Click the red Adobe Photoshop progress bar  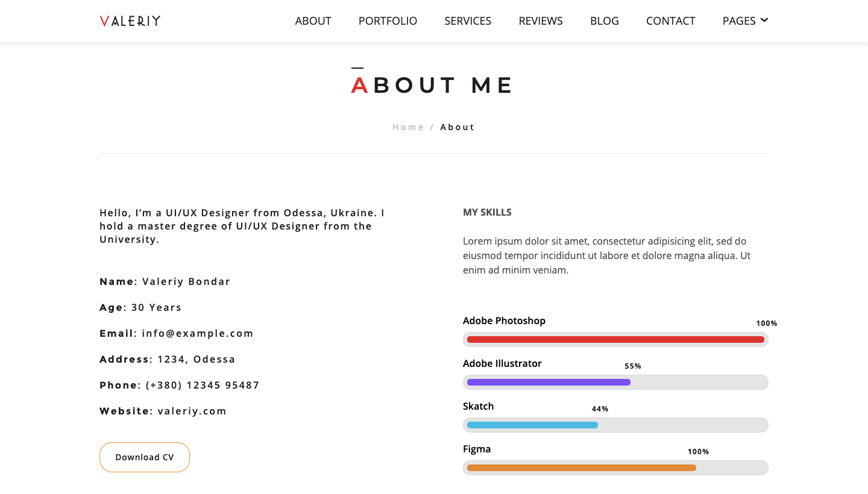pyautogui.click(x=615, y=340)
